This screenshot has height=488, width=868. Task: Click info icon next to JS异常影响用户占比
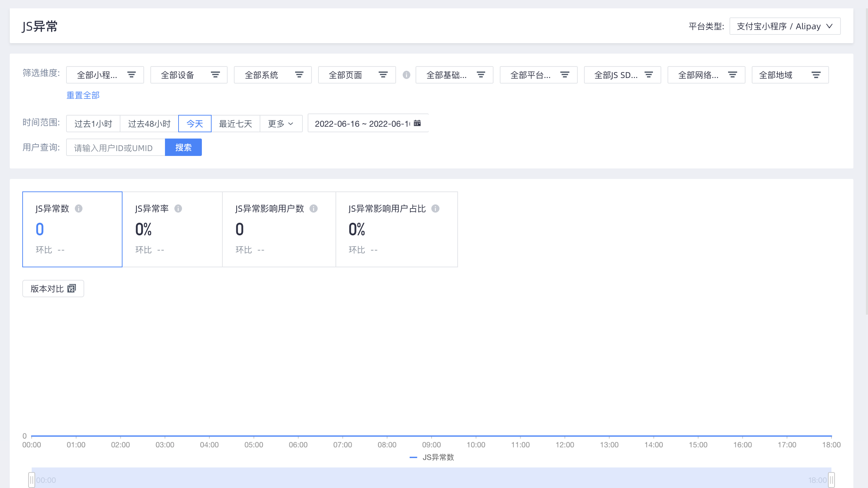coord(435,208)
